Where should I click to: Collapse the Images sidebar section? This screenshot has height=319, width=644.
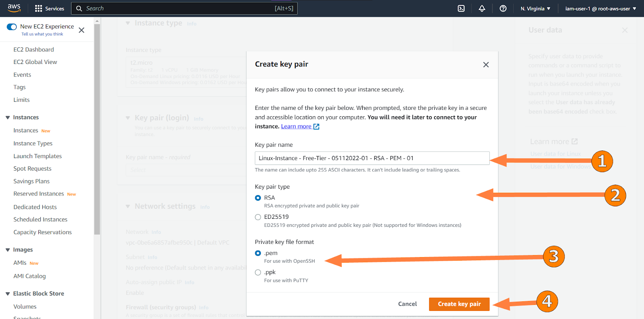click(8, 250)
